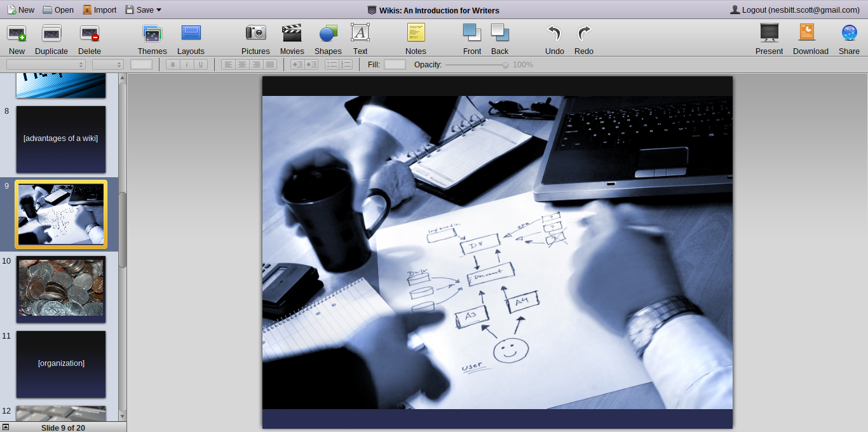
Task: Open speaker Notes
Action: (416, 38)
